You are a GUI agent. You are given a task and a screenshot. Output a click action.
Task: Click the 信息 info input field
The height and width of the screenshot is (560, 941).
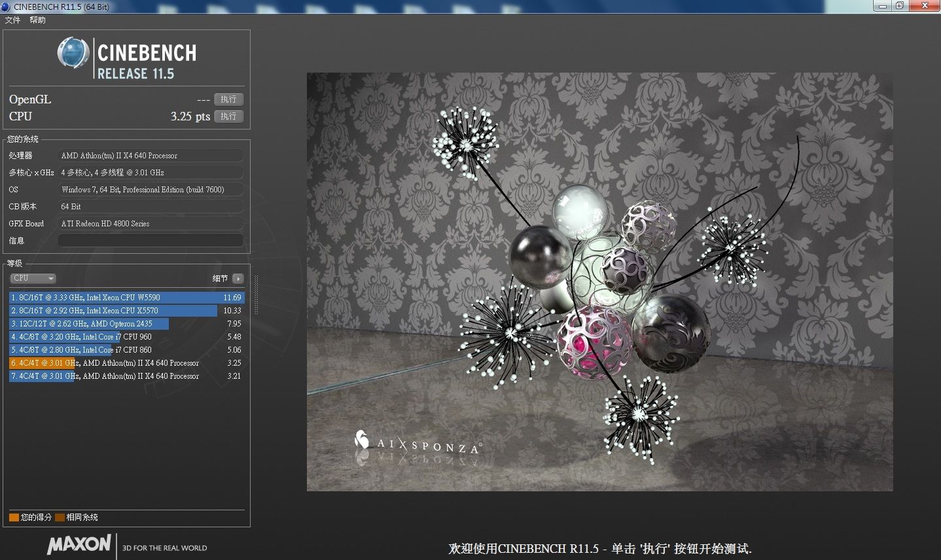(151, 241)
